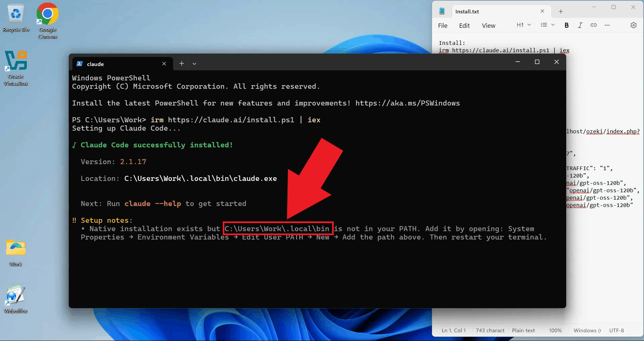The width and height of the screenshot is (644, 341).
Task: Toggle the bulleted list formatting icon in Notepad
Action: pos(544,25)
